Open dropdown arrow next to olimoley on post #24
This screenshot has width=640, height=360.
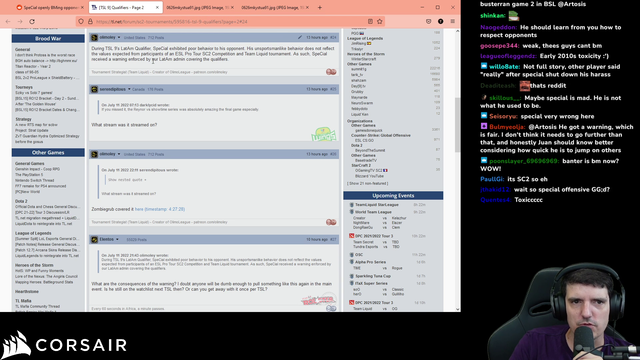pos(119,38)
